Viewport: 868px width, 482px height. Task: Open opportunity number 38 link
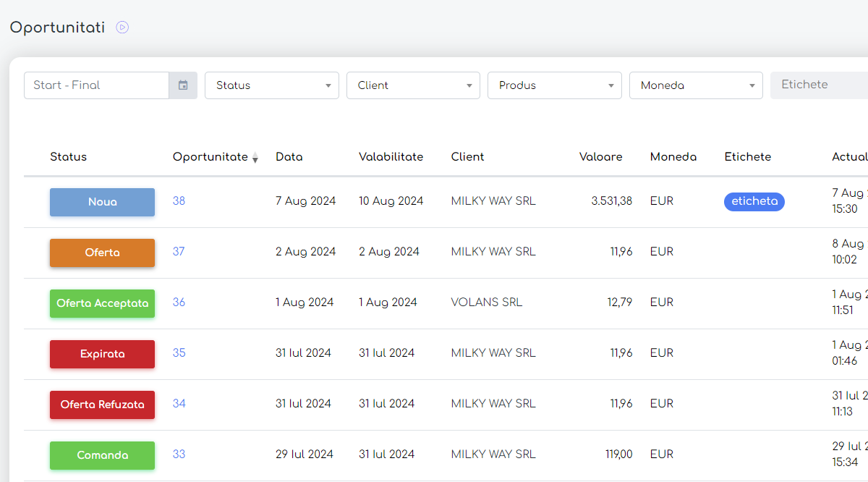(x=179, y=201)
